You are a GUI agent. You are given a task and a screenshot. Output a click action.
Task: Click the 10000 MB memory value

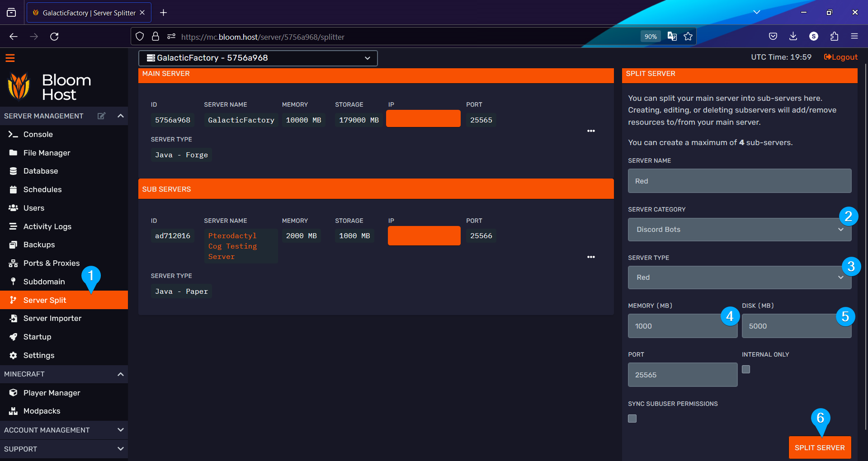pos(303,120)
